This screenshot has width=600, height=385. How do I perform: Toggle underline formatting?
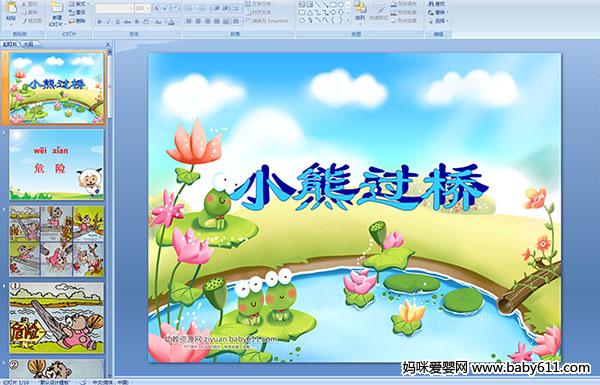pyautogui.click(x=117, y=22)
